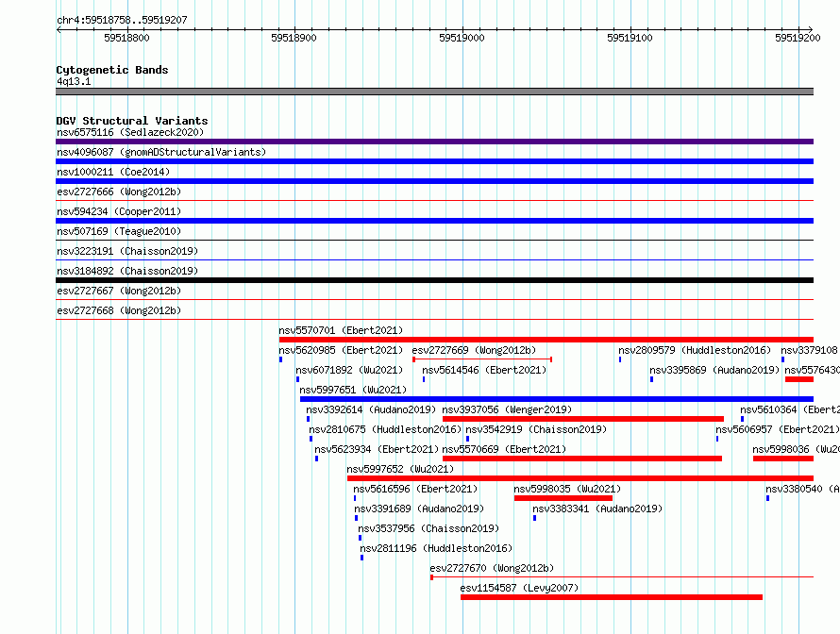Open nsv6071892 (Wu2021) variant
Image resolution: width=840 pixels, height=634 pixels.
pos(349,370)
